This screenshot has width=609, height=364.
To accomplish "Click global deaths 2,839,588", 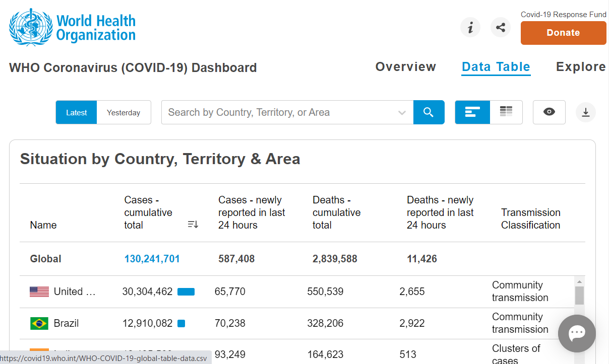I will click(x=335, y=259).
